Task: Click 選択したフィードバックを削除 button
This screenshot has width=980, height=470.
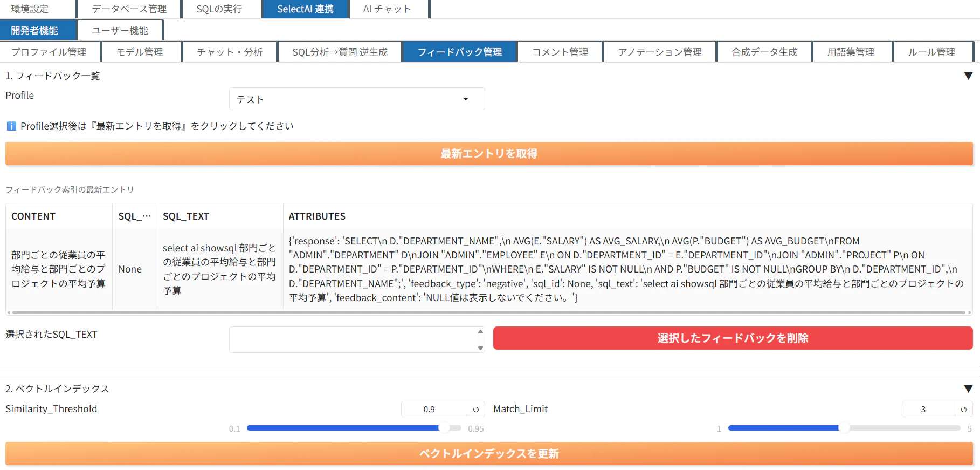Action: (x=733, y=338)
